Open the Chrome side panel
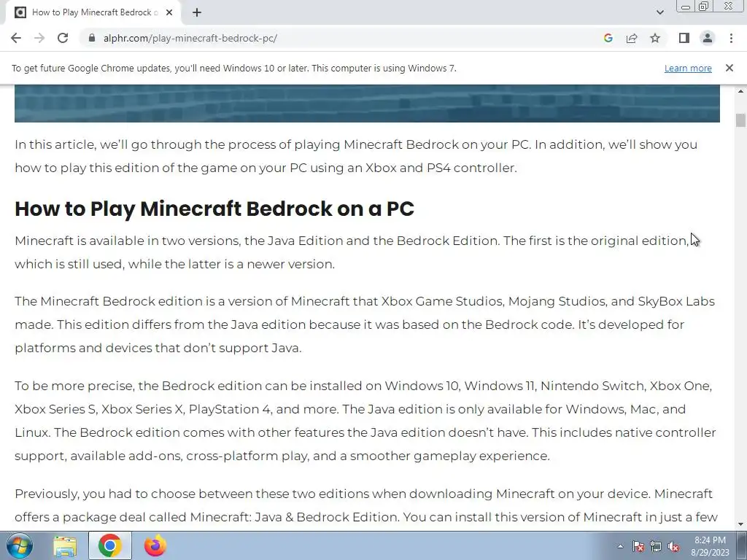 [x=684, y=38]
